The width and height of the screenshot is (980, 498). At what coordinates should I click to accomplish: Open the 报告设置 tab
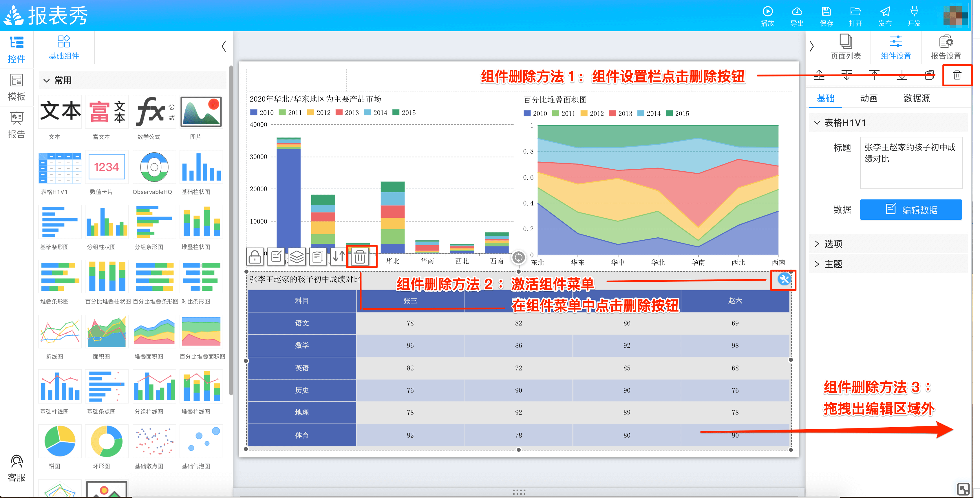point(946,47)
